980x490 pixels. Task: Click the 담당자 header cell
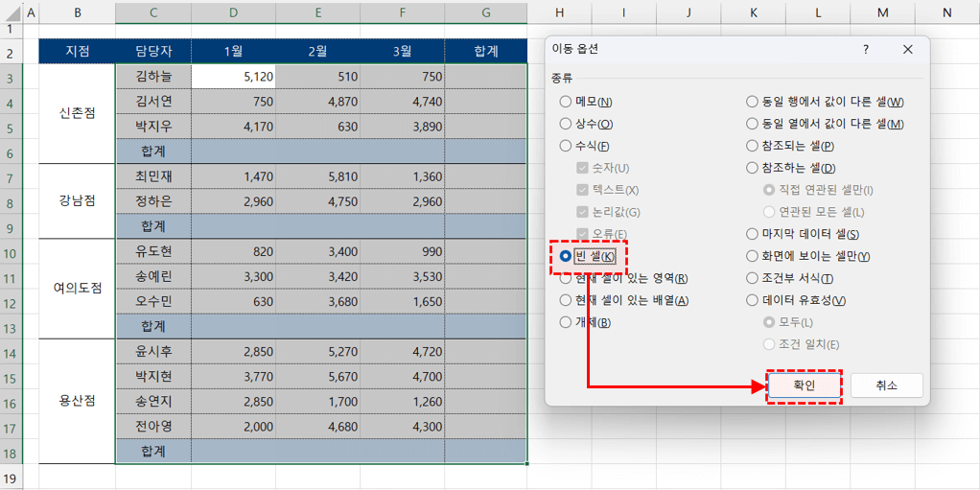pyautogui.click(x=153, y=51)
